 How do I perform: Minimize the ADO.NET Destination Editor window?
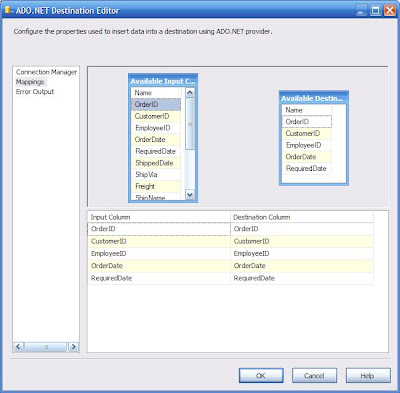tap(361, 10)
